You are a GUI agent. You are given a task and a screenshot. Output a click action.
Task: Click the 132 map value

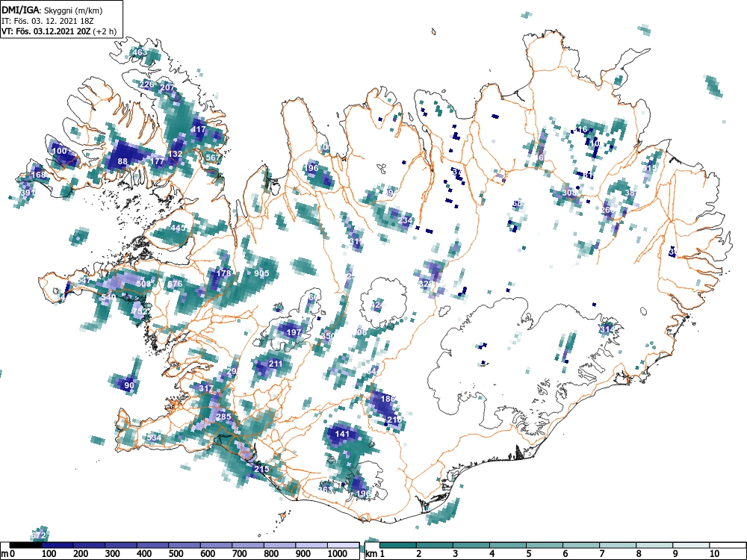pos(176,154)
